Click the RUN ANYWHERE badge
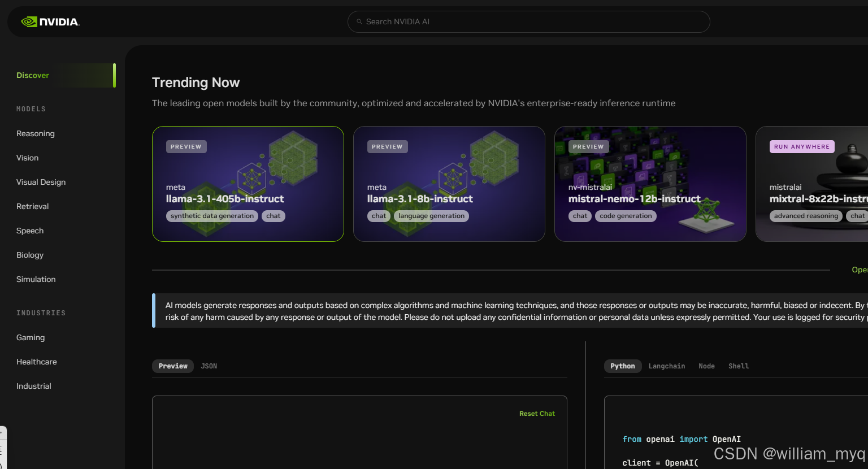This screenshot has width=868, height=469. coord(802,146)
